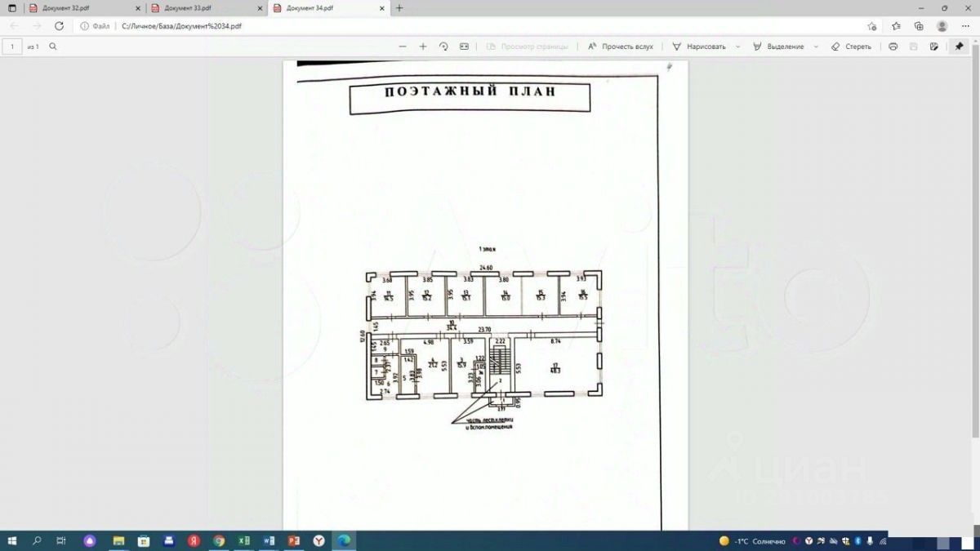The width and height of the screenshot is (980, 551).
Task: Click Прочесть вслух button
Action: [x=621, y=47]
